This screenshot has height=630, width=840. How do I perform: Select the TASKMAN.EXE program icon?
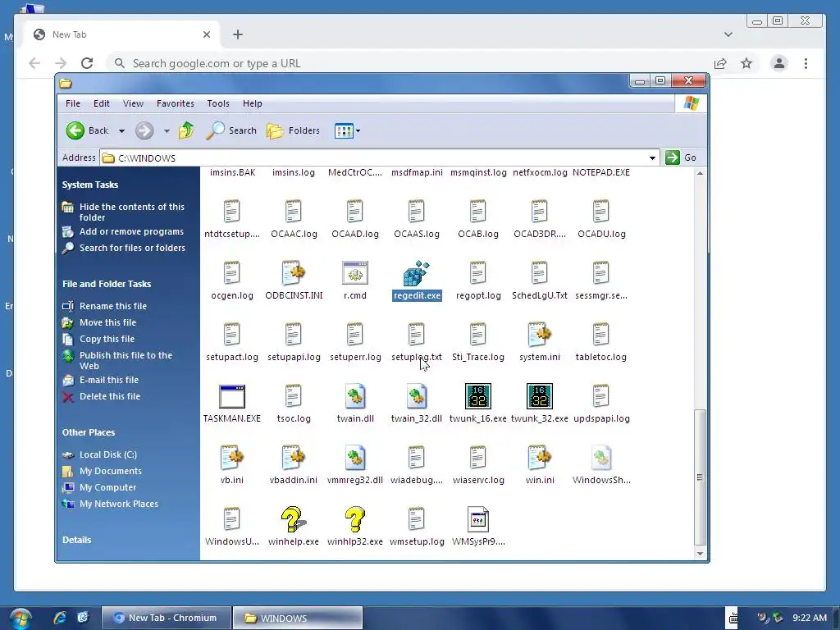232,396
